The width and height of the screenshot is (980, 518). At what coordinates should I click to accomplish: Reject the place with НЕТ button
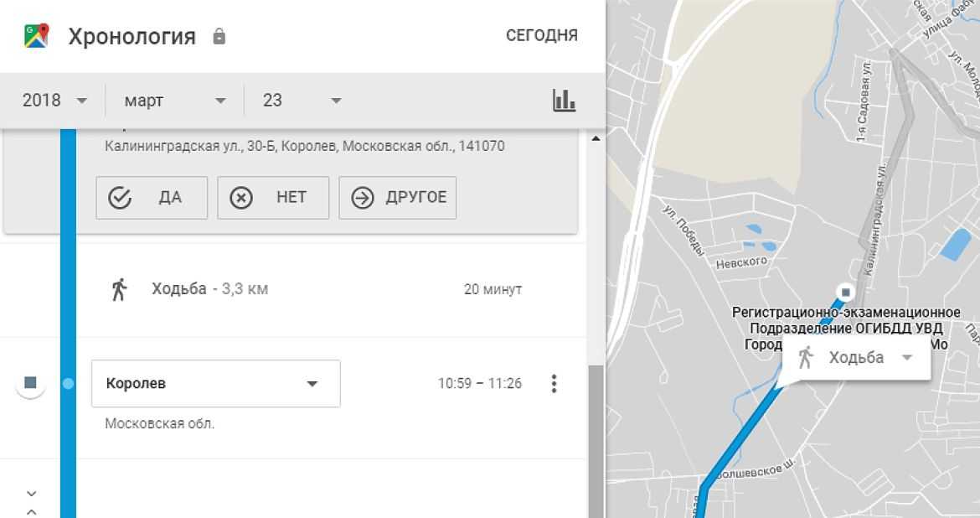(273, 198)
